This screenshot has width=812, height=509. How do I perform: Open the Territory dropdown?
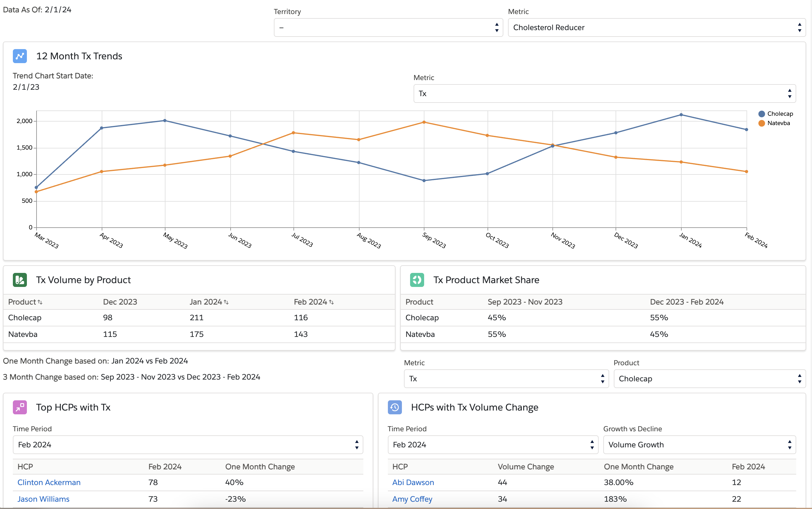tap(388, 27)
